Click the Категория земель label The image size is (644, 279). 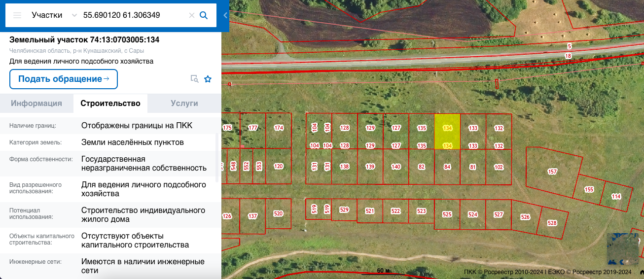(36, 142)
